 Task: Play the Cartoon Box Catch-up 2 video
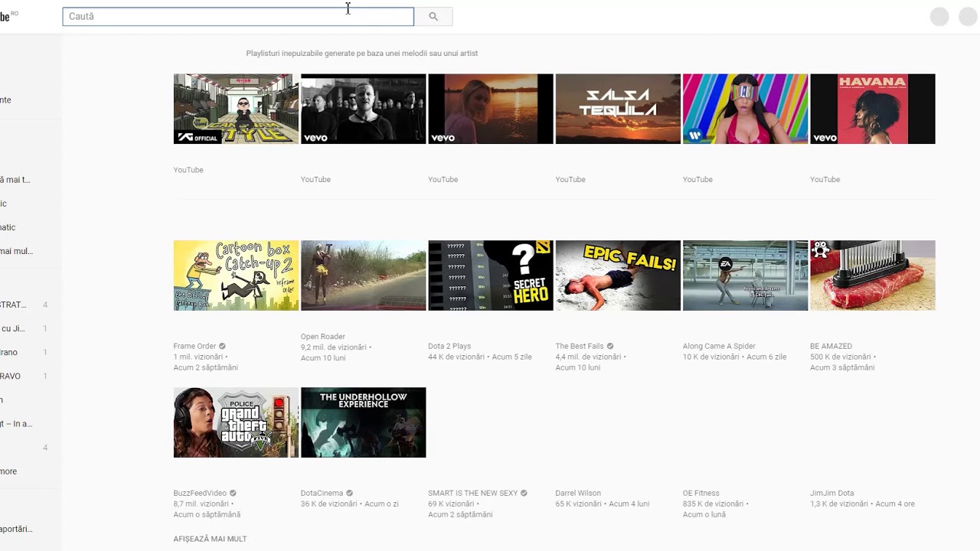236,275
